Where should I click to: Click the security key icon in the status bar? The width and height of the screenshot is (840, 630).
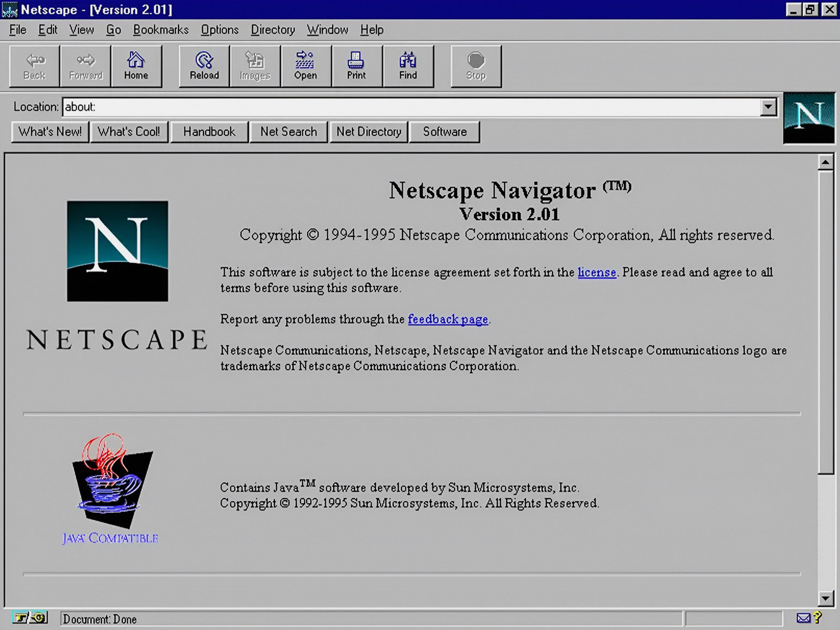[x=30, y=618]
